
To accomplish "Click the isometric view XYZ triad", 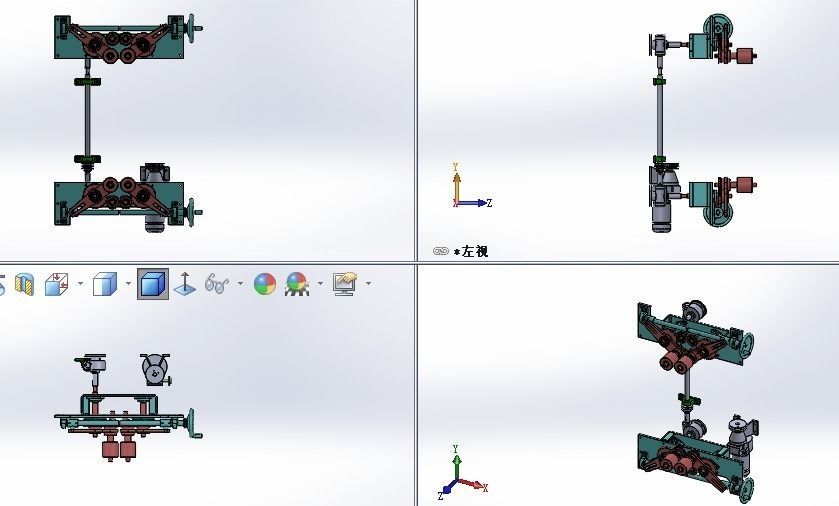I will 462,473.
